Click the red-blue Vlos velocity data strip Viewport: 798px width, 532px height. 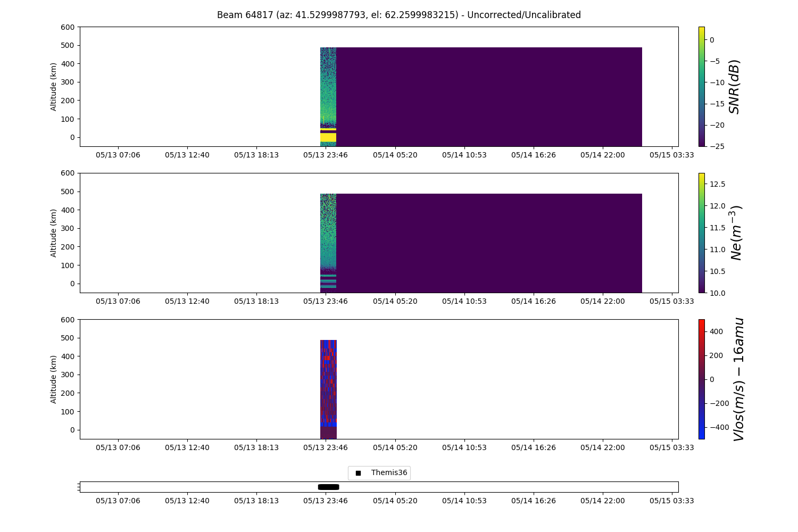pyautogui.click(x=328, y=389)
